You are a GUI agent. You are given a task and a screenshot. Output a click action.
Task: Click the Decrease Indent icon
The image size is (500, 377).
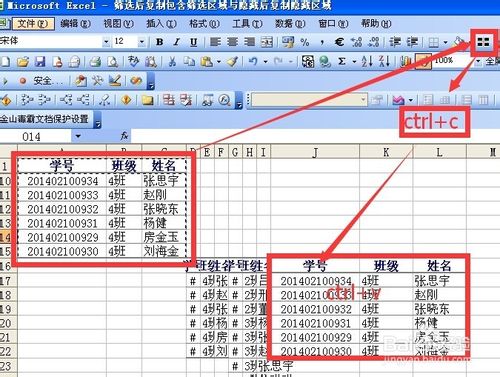tap(395, 42)
